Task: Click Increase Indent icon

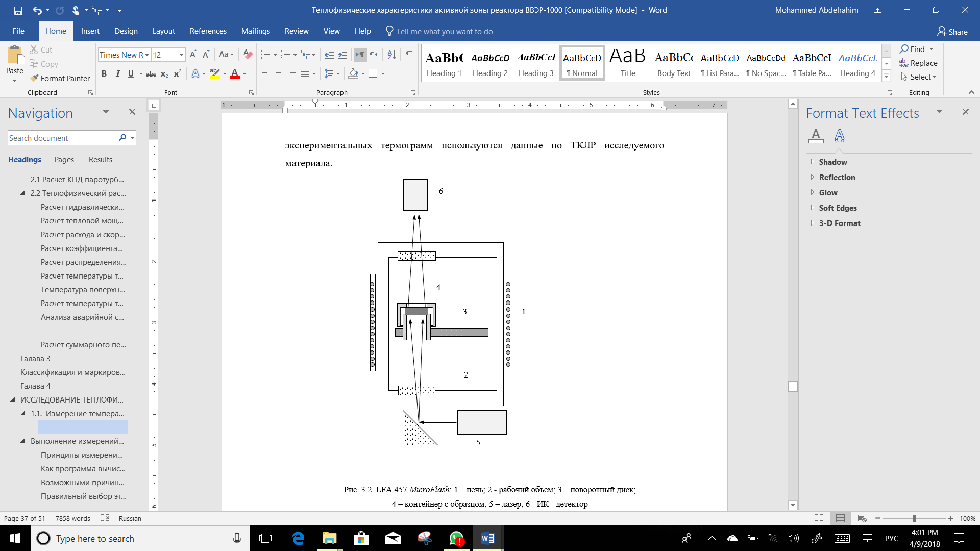Action: pos(342,55)
